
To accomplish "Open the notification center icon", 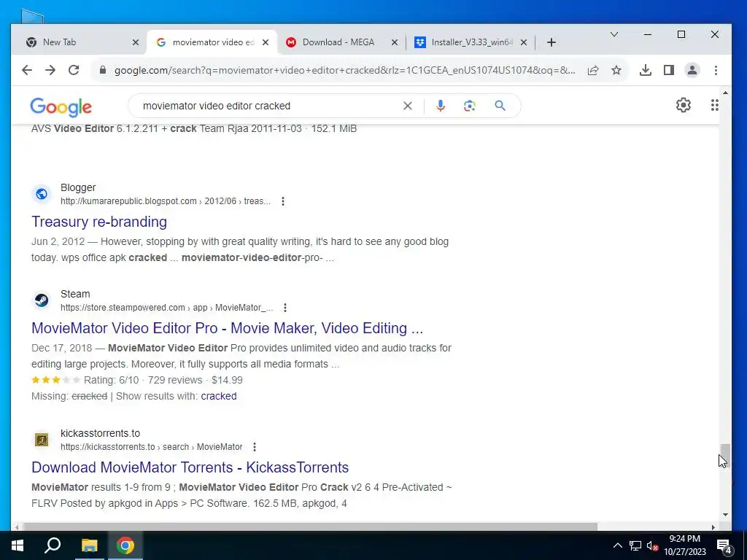I will pyautogui.click(x=724, y=547).
